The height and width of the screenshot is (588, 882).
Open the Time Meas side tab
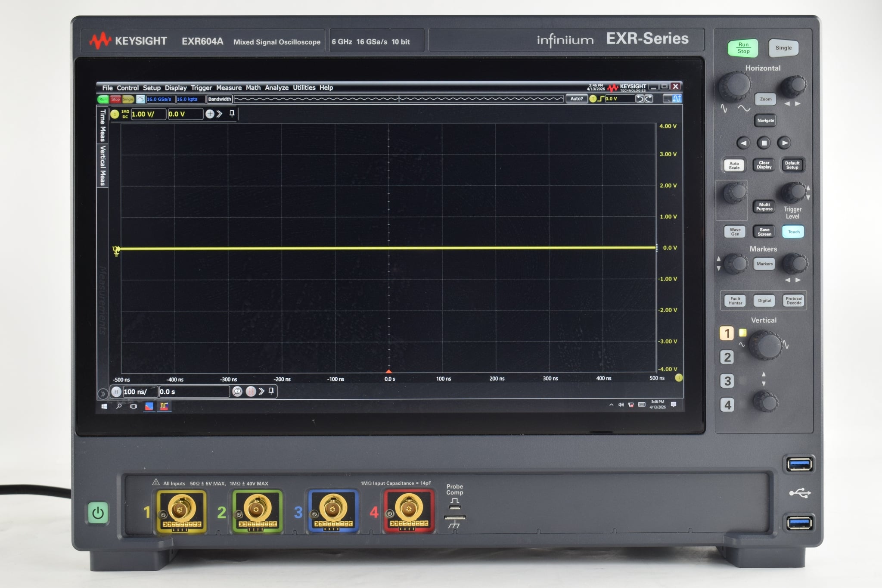pos(102,125)
